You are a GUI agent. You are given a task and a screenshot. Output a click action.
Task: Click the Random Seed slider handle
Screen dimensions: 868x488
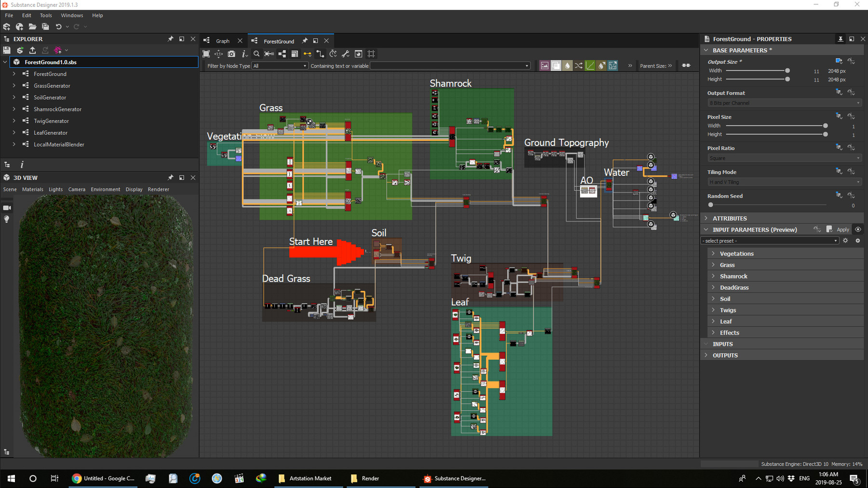coord(711,205)
